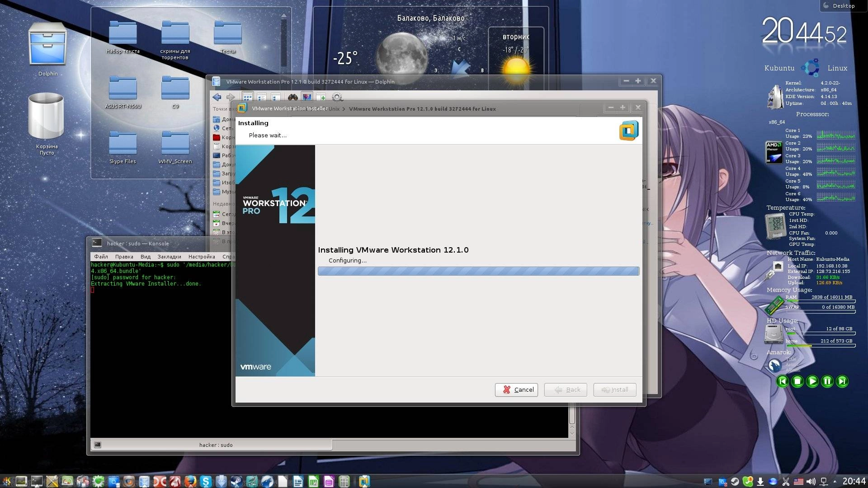Go back in the Dolphin toolbar
Screen dimensions: 868x488
point(217,97)
